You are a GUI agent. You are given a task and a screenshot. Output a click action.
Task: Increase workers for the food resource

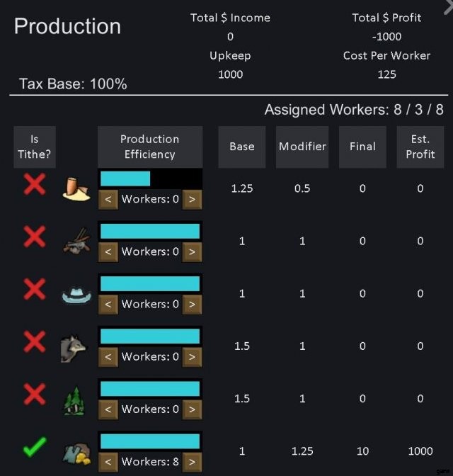tap(193, 199)
